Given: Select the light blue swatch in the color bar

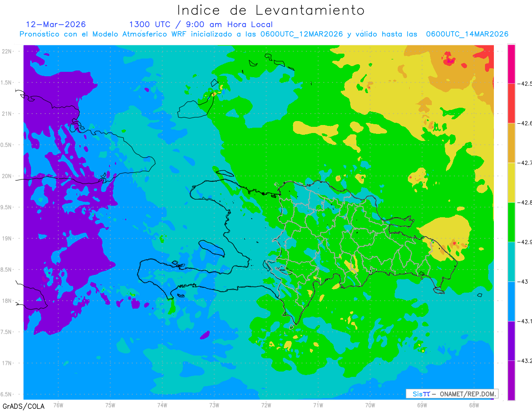Looking at the screenshot, I should [511, 301].
